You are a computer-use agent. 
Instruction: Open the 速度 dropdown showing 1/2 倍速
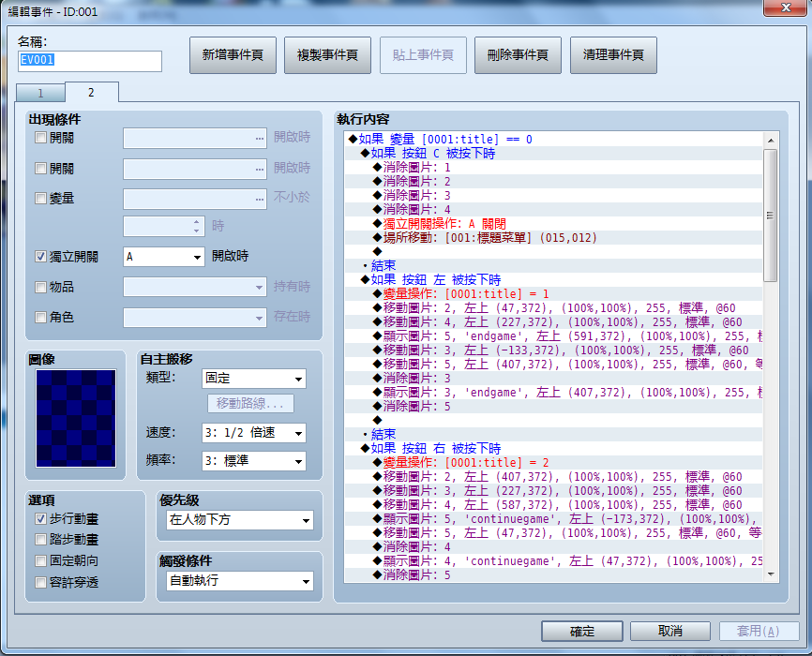coord(254,433)
